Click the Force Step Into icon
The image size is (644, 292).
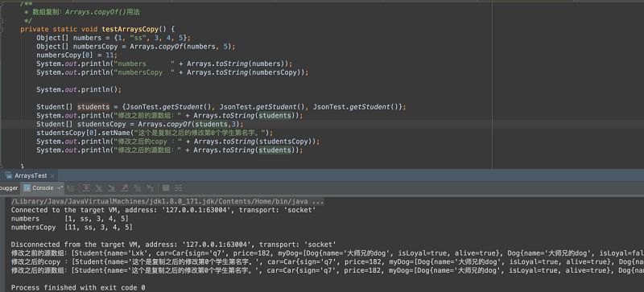click(x=112, y=188)
